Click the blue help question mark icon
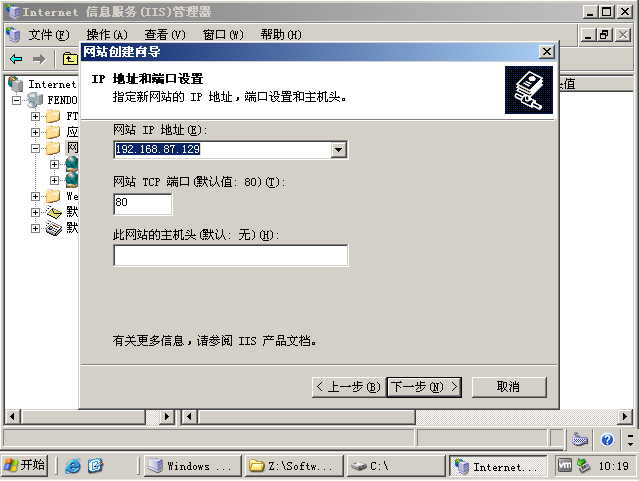This screenshot has width=639, height=481. tap(607, 440)
